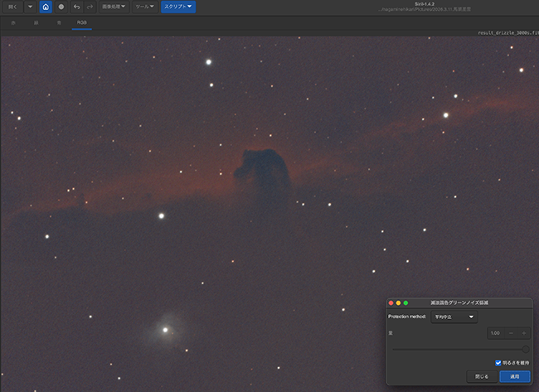Open the Protection method dropdown
This screenshot has width=539, height=392.
coord(454,317)
